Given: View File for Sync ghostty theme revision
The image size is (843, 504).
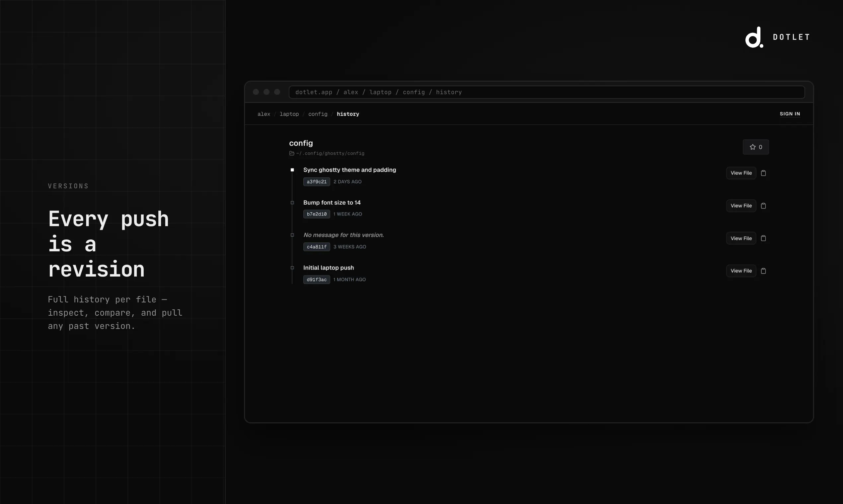Looking at the screenshot, I should coord(741,173).
